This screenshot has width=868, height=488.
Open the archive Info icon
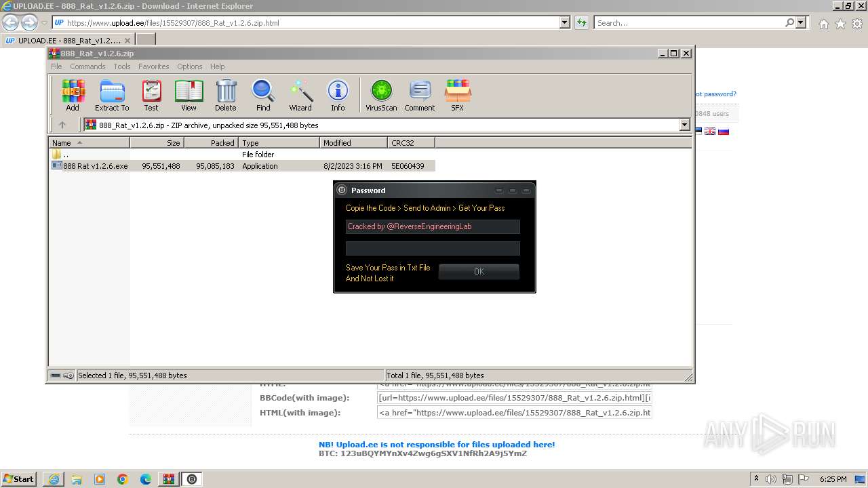(x=338, y=95)
